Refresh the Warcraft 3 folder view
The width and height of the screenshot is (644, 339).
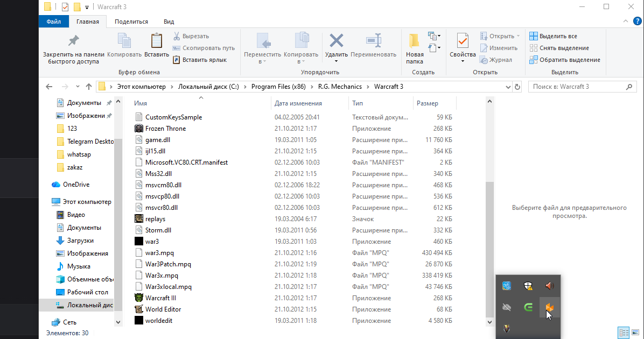pyautogui.click(x=517, y=87)
